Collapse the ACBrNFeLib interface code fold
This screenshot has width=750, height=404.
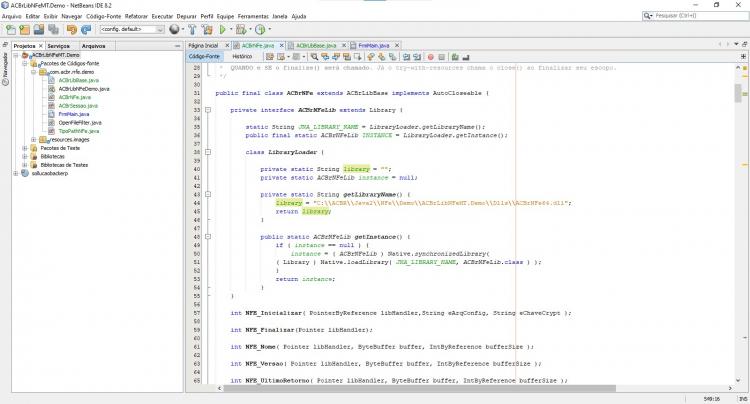click(208, 110)
